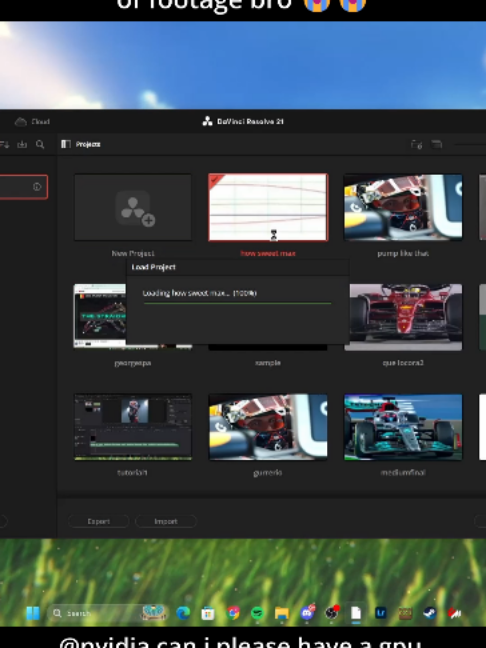Open the Windows Start menu
This screenshot has height=648, width=486.
tap(33, 613)
